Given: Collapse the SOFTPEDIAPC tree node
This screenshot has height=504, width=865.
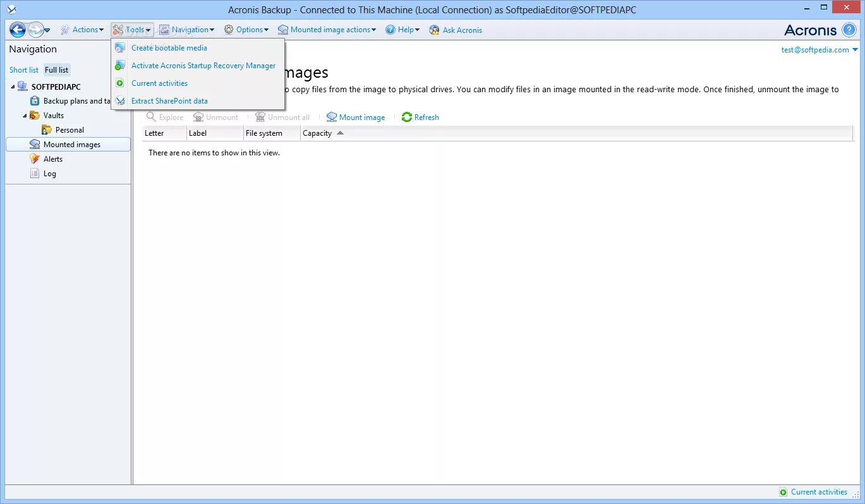Looking at the screenshot, I should pyautogui.click(x=13, y=87).
